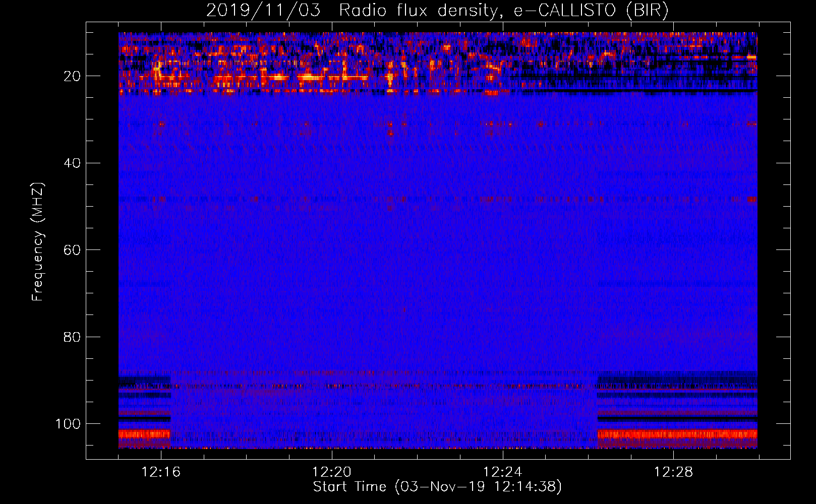Click the 80 MHz frequency tick label
Screen dimensions: 816x504
pyautogui.click(x=72, y=337)
